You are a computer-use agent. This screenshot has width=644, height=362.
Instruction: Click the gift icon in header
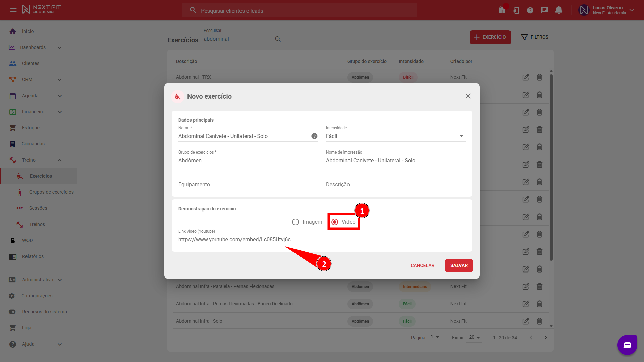pyautogui.click(x=502, y=10)
